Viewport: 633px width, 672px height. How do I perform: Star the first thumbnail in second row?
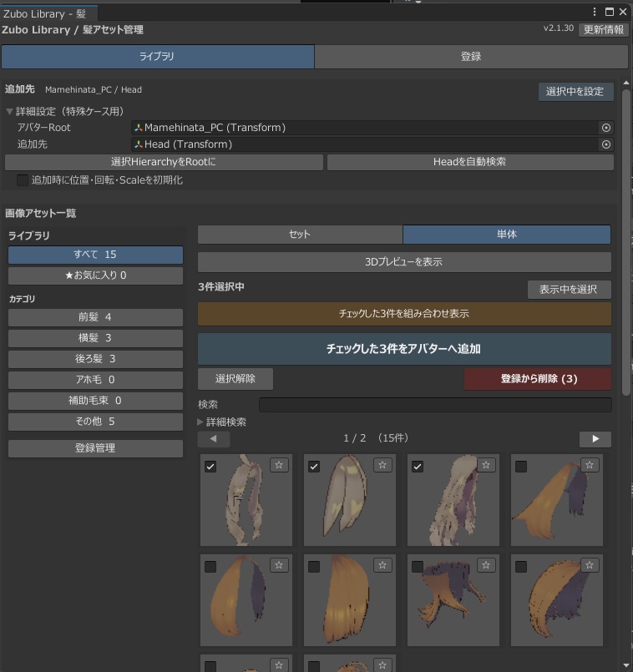(279, 565)
